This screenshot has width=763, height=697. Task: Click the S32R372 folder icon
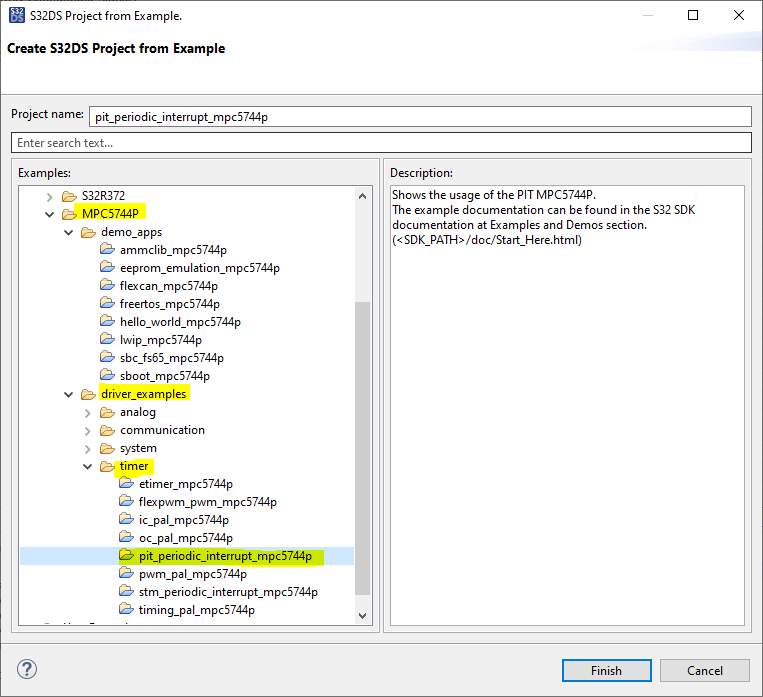[x=69, y=196]
